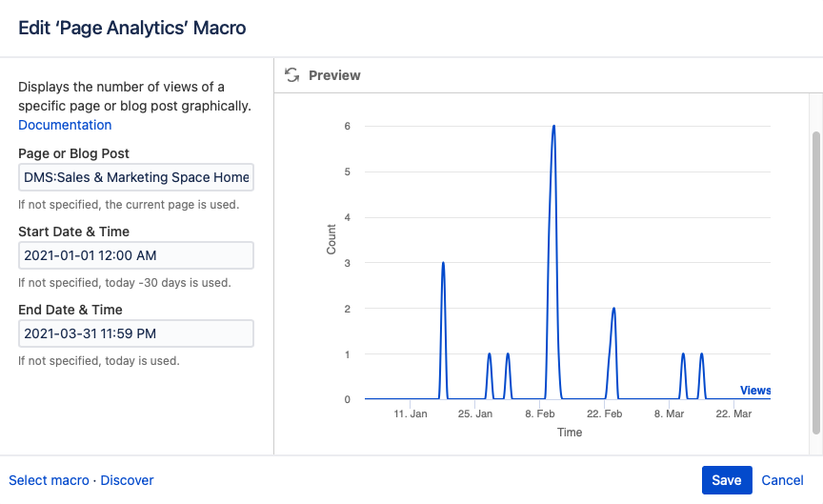823x504 pixels.
Task: Click the tallest chart peak at count 6
Action: click(x=553, y=127)
